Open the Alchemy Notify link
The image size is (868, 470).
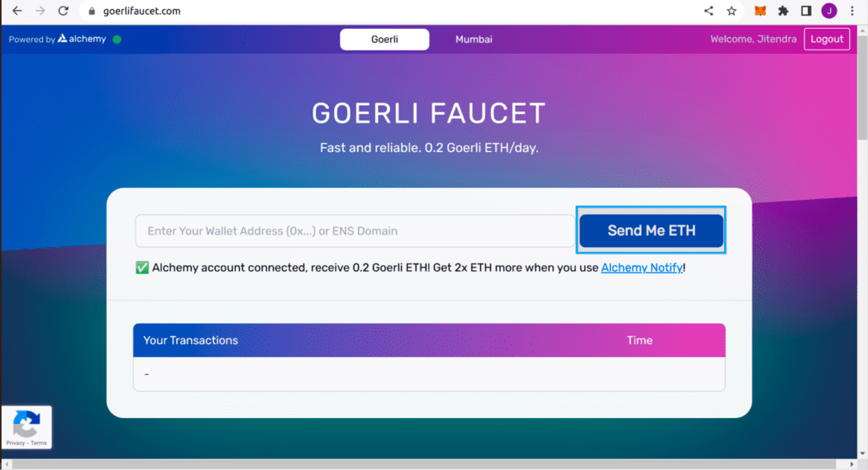pyautogui.click(x=641, y=268)
